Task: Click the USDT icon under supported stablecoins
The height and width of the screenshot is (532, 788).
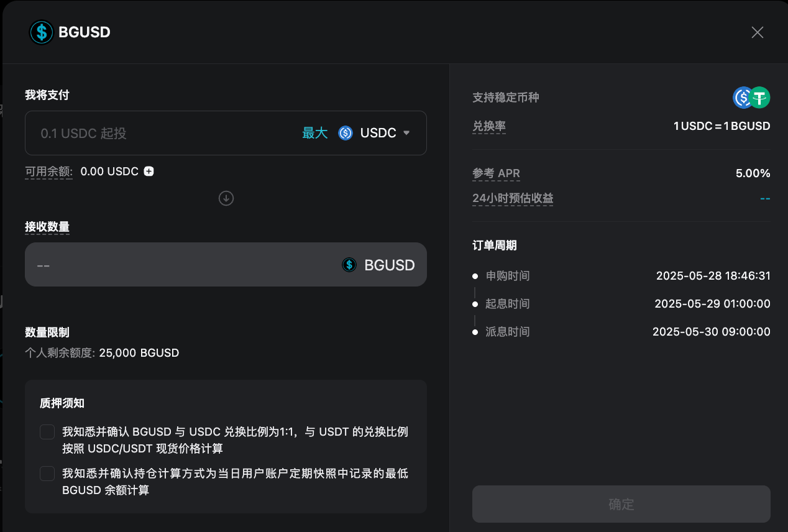Action: click(759, 97)
